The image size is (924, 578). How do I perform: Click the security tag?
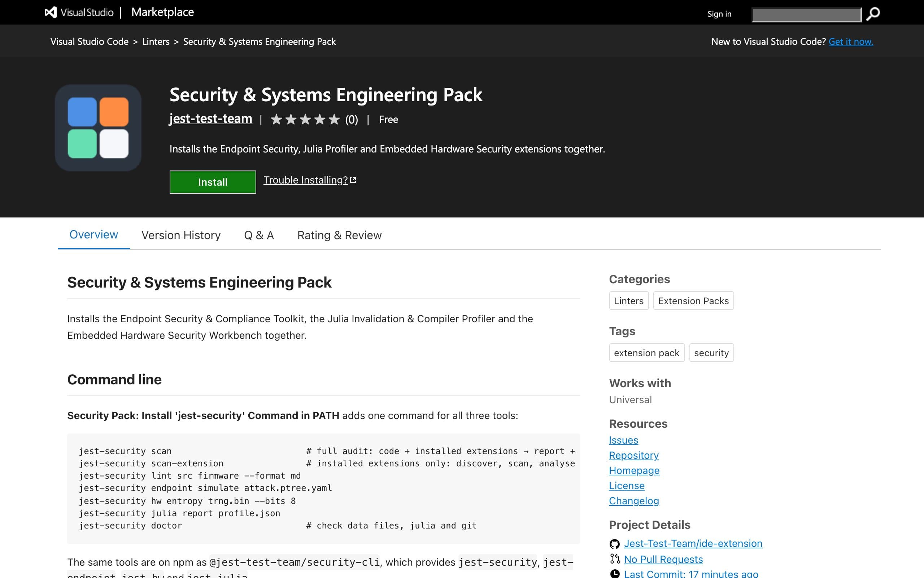[x=711, y=353]
